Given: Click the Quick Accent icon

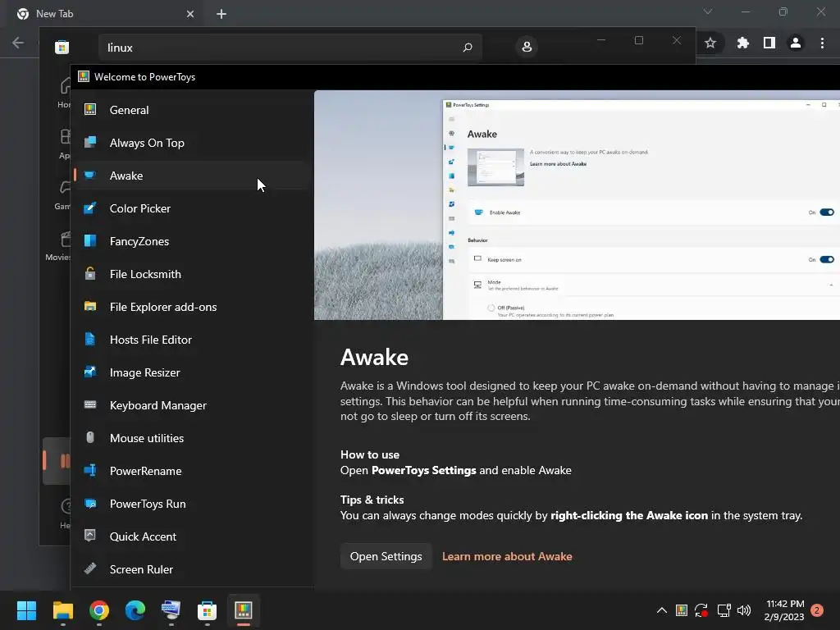Looking at the screenshot, I should (90, 535).
